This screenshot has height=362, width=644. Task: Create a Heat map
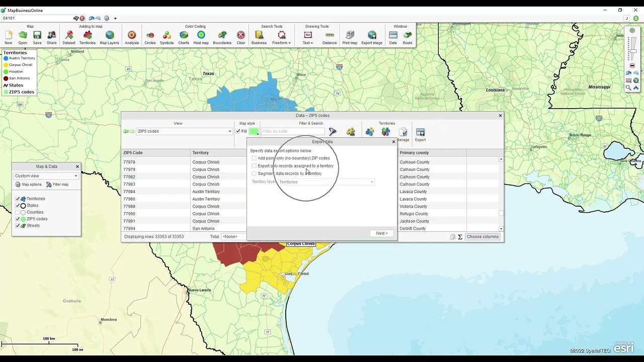pyautogui.click(x=201, y=37)
